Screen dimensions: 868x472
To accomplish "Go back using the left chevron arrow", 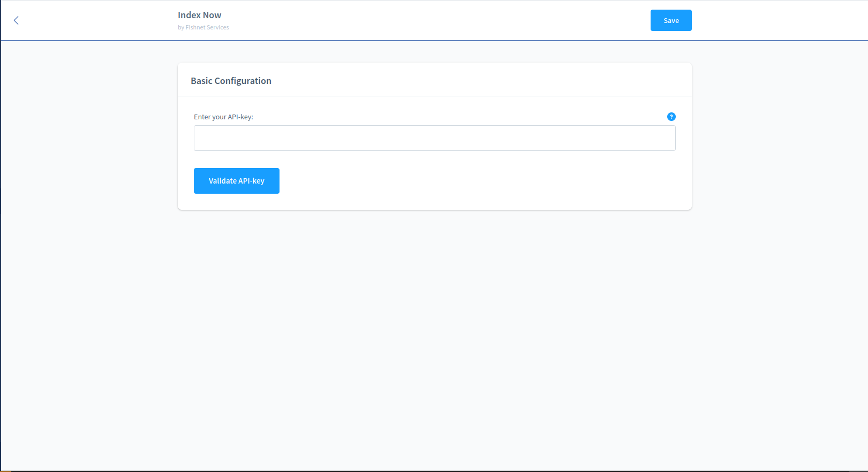I will [16, 20].
